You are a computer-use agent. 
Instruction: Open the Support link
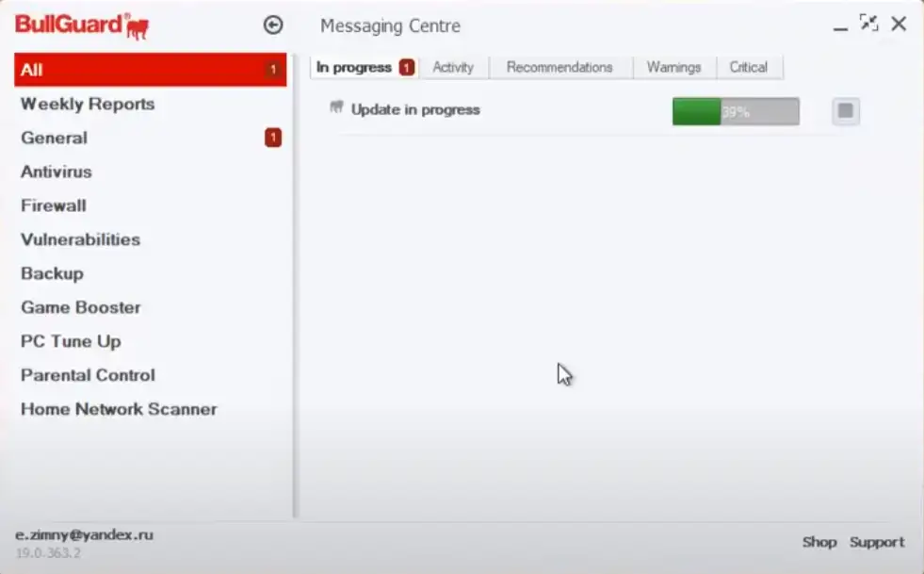point(877,542)
